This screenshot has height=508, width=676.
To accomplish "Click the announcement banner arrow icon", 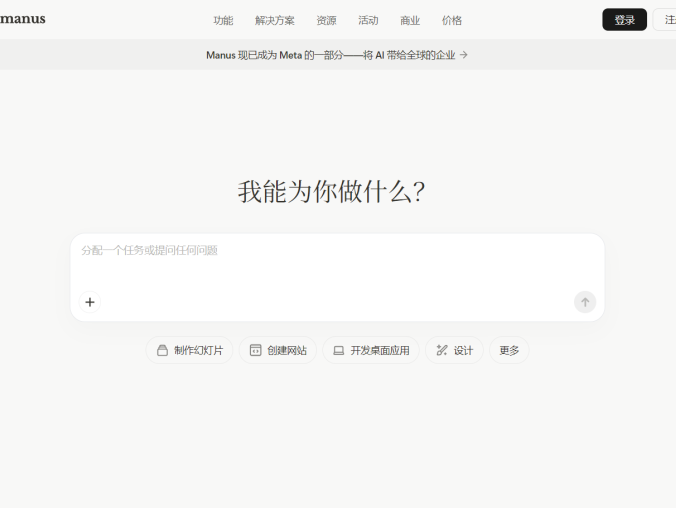I will (464, 55).
